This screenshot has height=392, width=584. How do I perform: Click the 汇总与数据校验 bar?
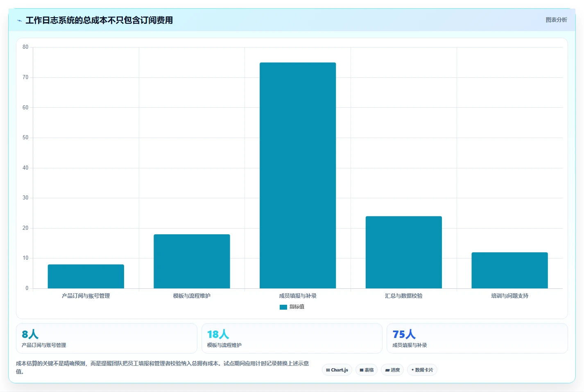(x=403, y=252)
